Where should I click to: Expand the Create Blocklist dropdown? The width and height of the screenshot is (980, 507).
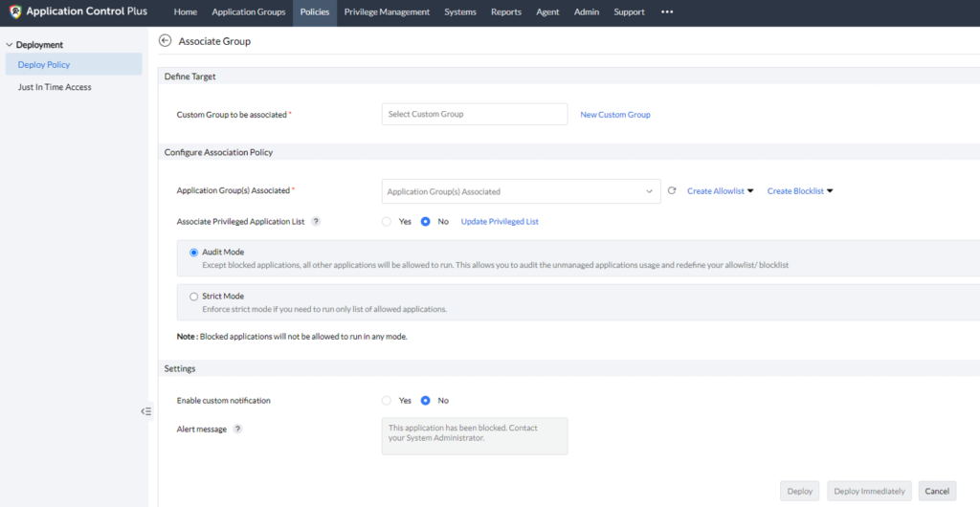pos(800,191)
